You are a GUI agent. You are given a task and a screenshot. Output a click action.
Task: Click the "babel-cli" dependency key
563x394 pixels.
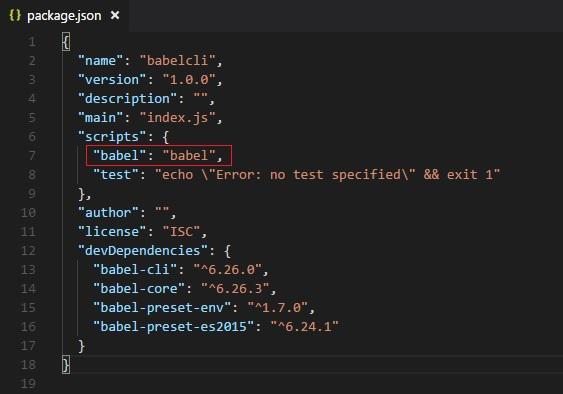point(135,269)
